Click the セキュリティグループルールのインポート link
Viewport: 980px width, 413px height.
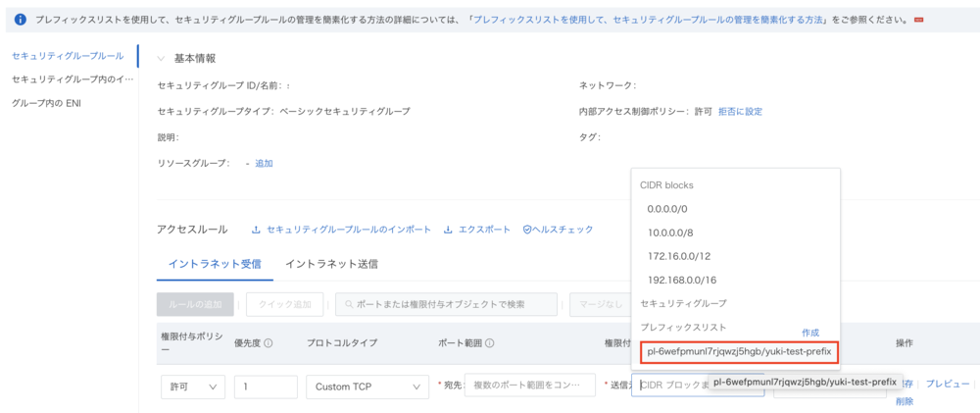coord(349,230)
